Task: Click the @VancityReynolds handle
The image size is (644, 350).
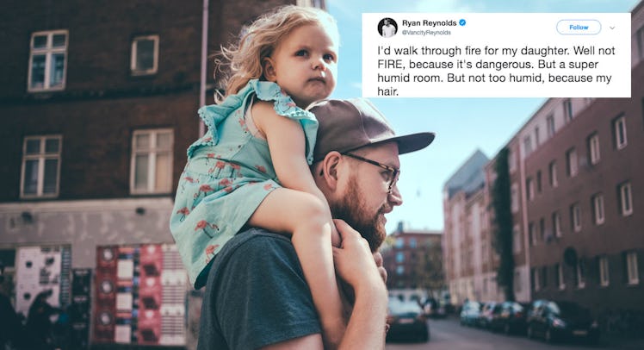Action: pos(426,33)
